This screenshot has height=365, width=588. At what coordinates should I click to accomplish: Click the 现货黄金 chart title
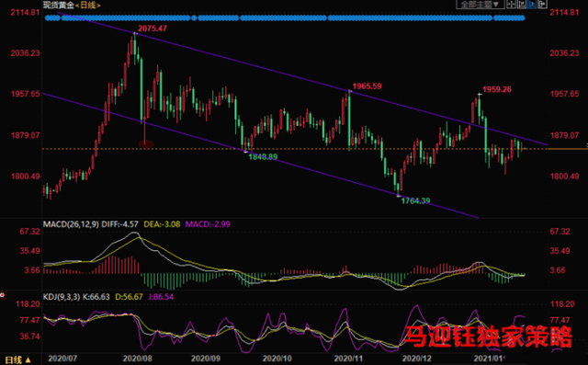point(58,5)
